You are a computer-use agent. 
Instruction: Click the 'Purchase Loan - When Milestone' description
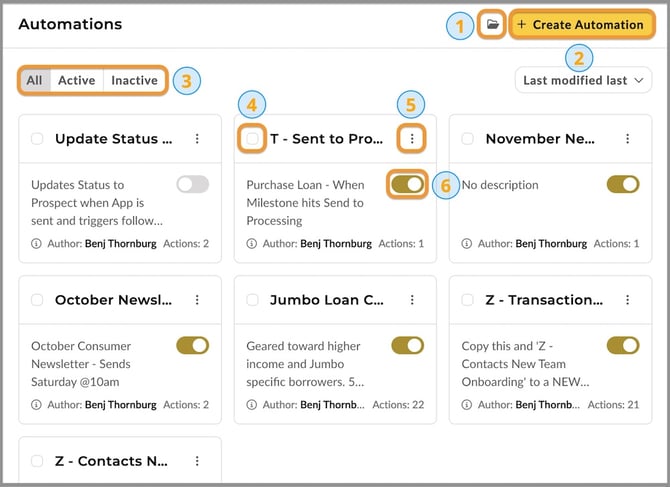[306, 203]
